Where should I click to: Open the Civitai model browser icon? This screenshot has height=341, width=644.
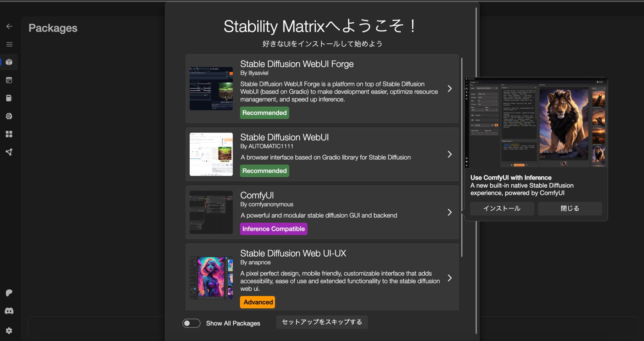[9, 116]
